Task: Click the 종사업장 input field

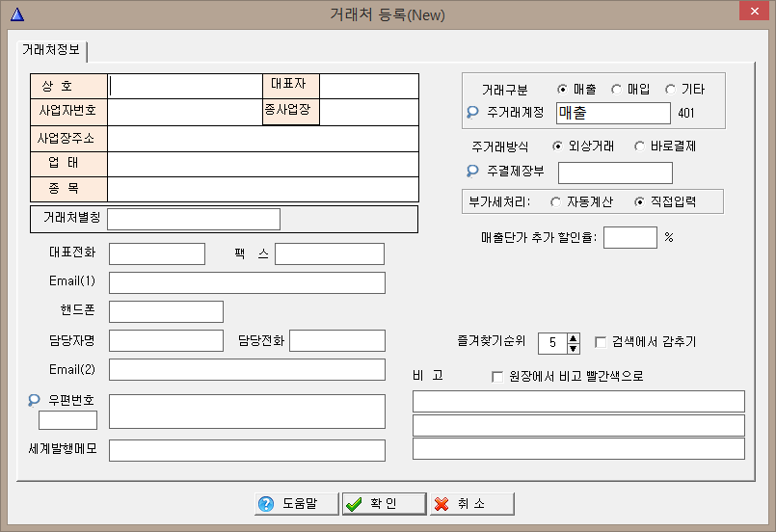Action: click(368, 113)
